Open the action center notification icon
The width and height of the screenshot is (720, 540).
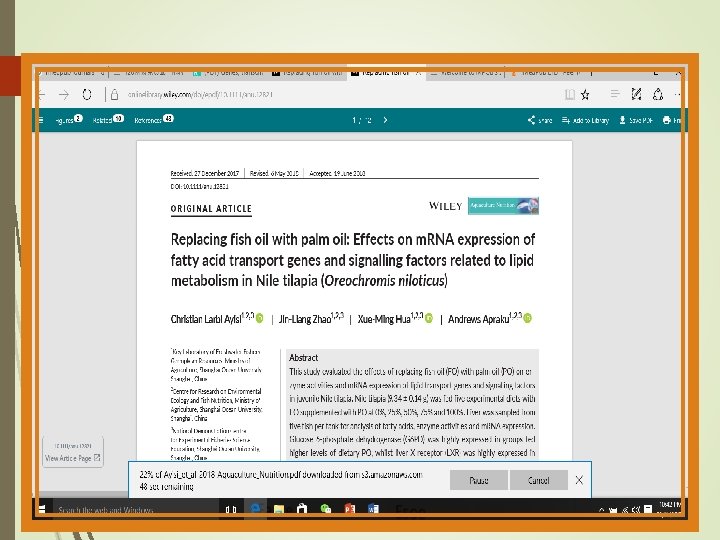(648, 509)
